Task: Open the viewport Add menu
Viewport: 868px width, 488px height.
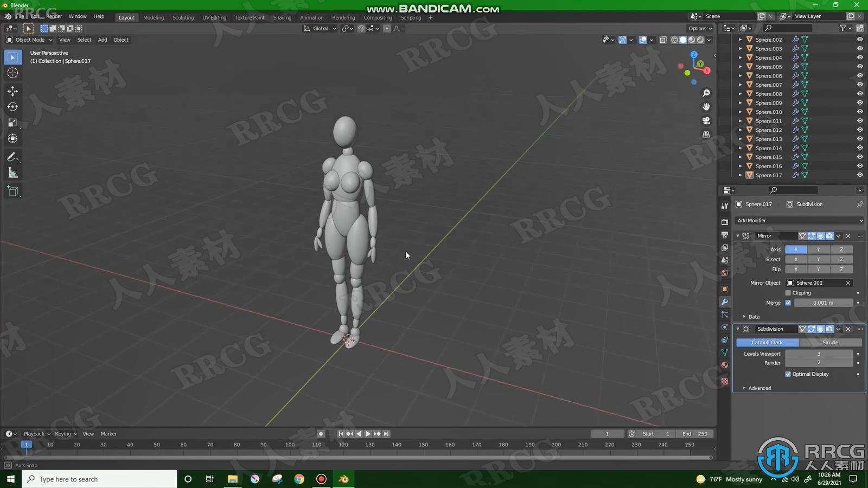Action: 102,40
